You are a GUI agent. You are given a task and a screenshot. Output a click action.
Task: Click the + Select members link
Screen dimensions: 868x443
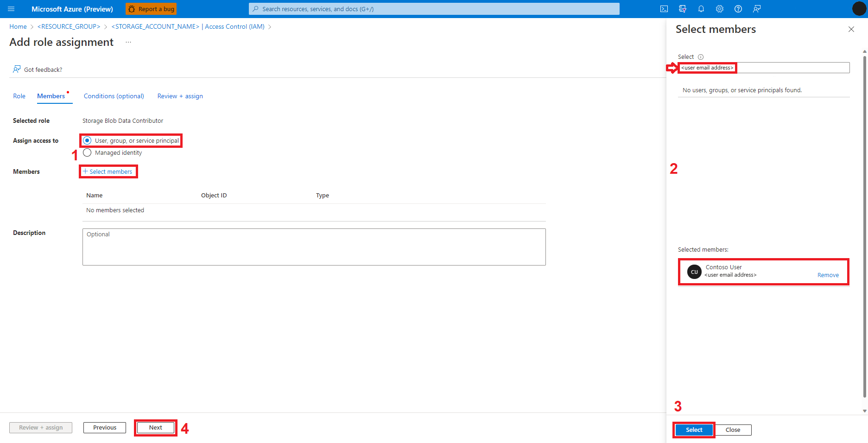pos(108,171)
